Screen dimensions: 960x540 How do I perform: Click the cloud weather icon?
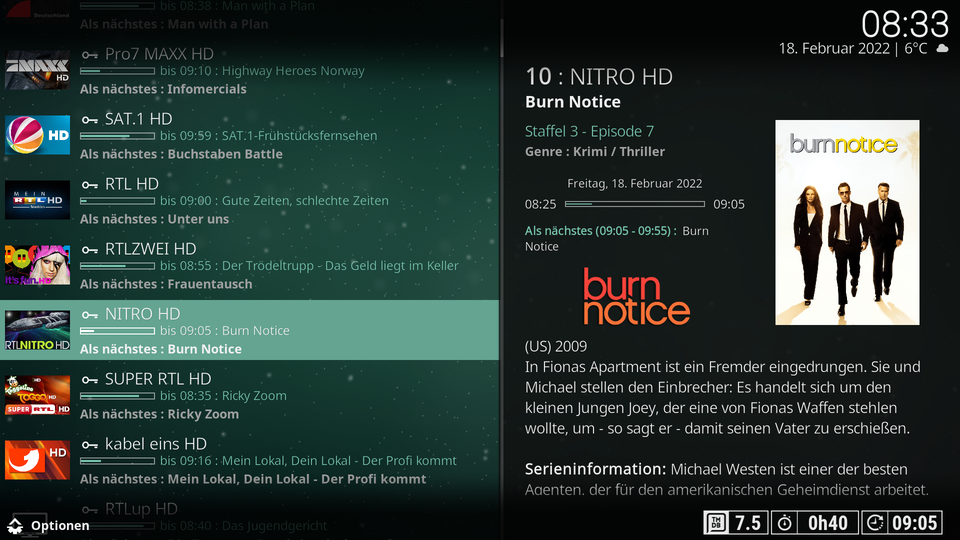tap(943, 48)
